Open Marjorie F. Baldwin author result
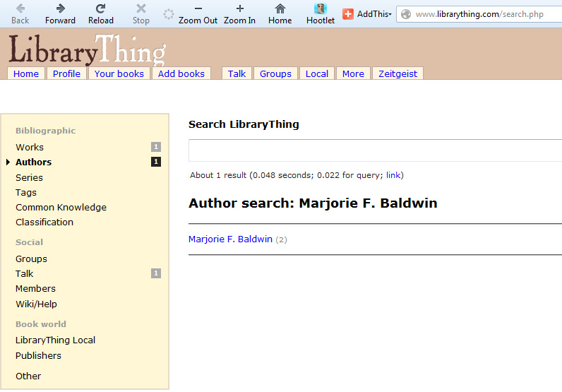 230,239
